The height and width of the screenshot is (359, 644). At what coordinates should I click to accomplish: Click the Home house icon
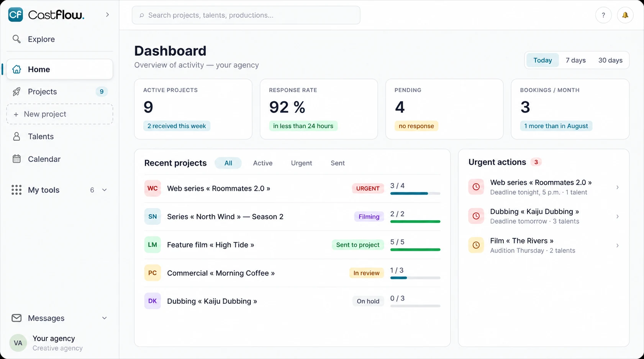click(x=16, y=69)
